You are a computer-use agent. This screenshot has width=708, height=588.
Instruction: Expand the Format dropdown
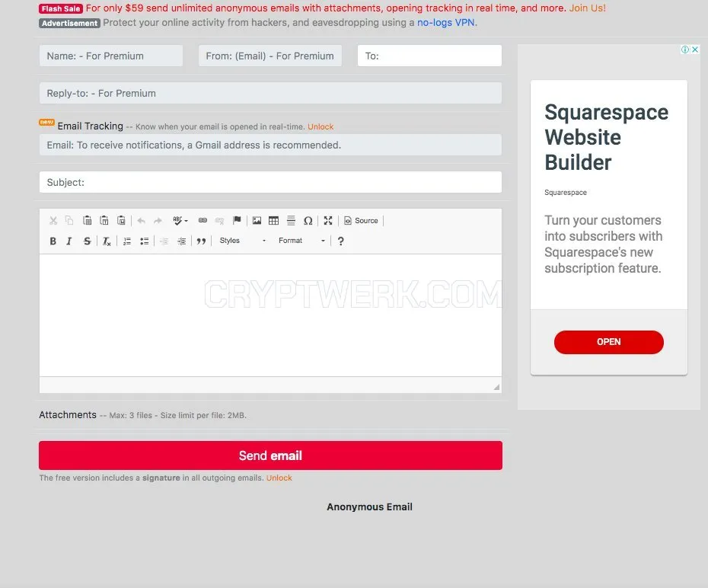[301, 241]
